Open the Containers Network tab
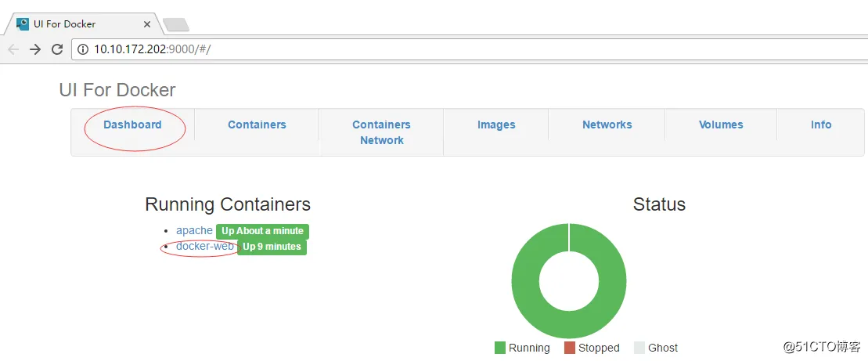 (381, 132)
